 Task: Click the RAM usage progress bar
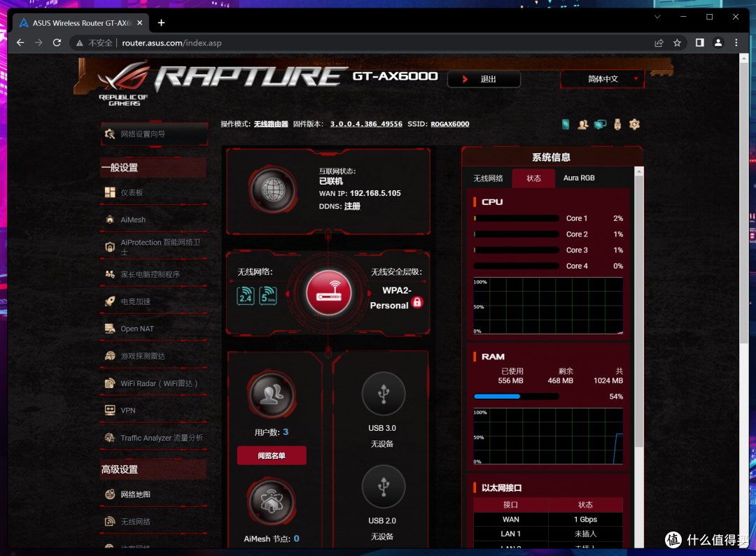[516, 397]
